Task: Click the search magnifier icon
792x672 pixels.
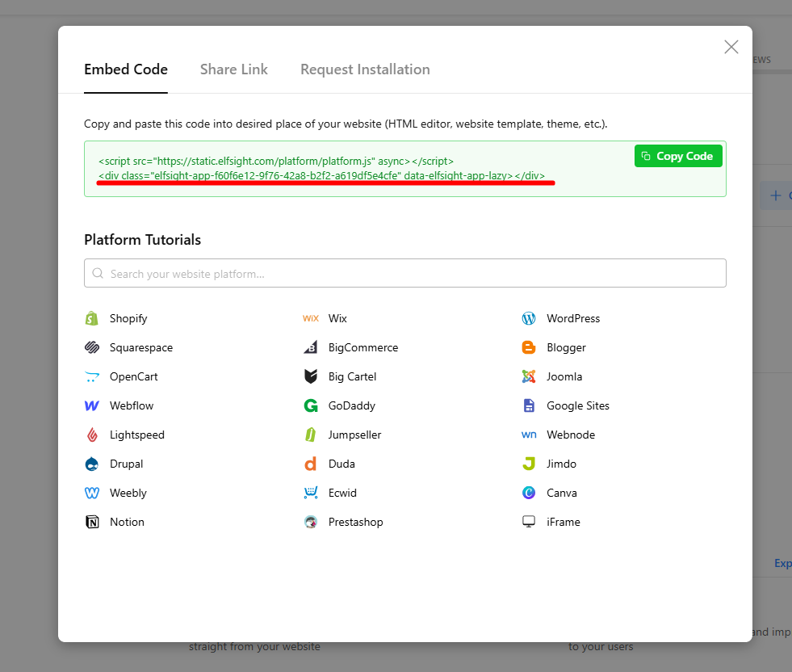Action: tap(98, 273)
